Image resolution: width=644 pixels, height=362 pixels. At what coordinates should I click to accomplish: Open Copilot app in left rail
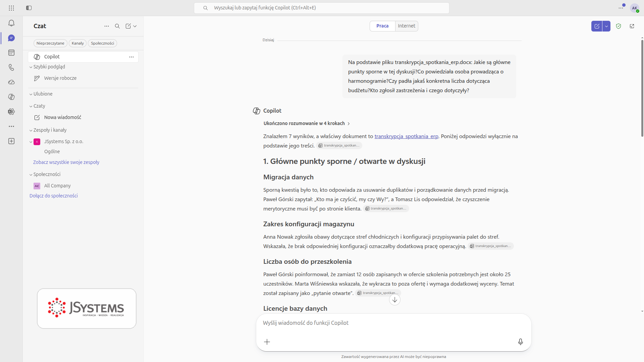coord(11,97)
